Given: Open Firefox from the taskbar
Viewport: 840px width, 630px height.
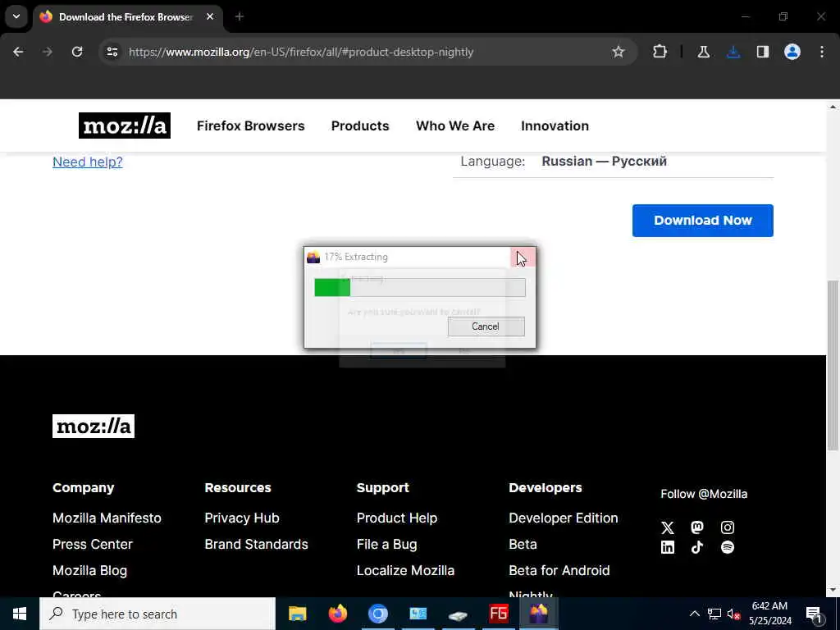Looking at the screenshot, I should coord(337,614).
